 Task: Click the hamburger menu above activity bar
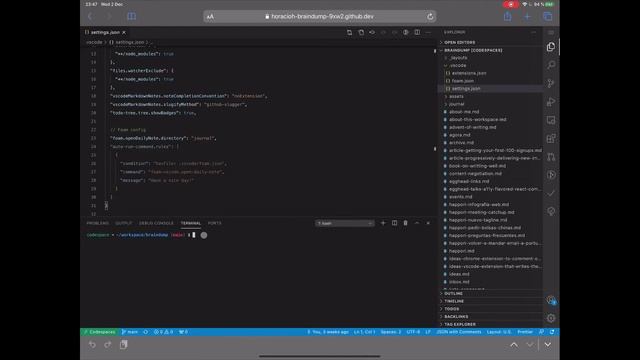pos(551,32)
